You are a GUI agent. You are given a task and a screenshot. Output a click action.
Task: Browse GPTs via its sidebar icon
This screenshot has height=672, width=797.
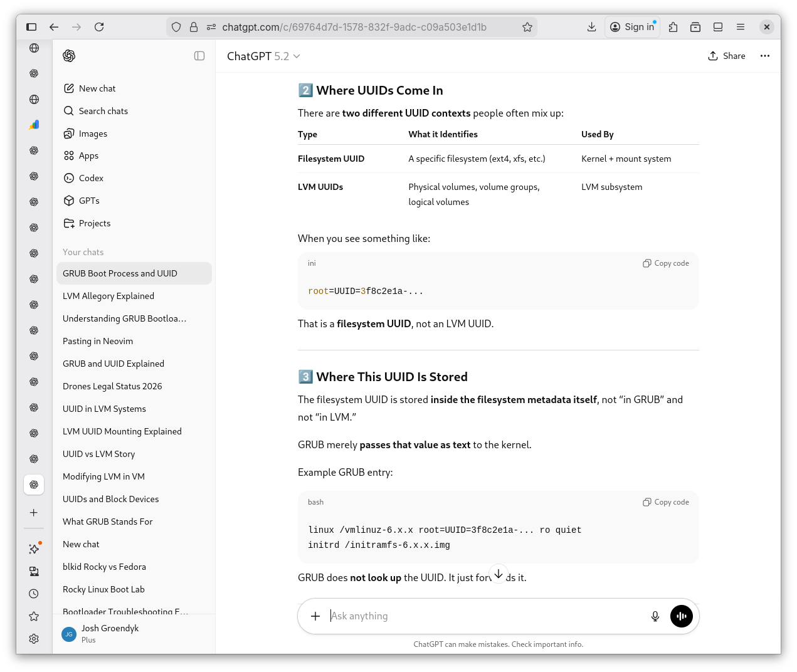pyautogui.click(x=89, y=201)
